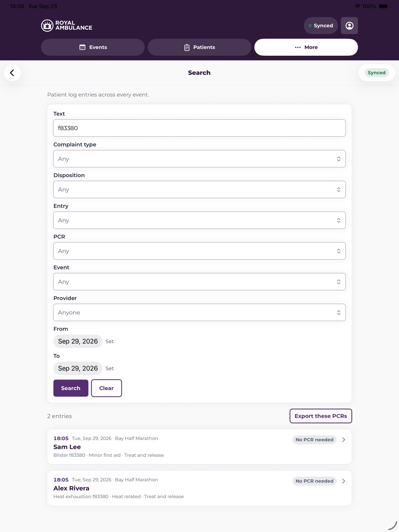The height and width of the screenshot is (532, 399).
Task: Click the purple Search button
Action: point(71,388)
